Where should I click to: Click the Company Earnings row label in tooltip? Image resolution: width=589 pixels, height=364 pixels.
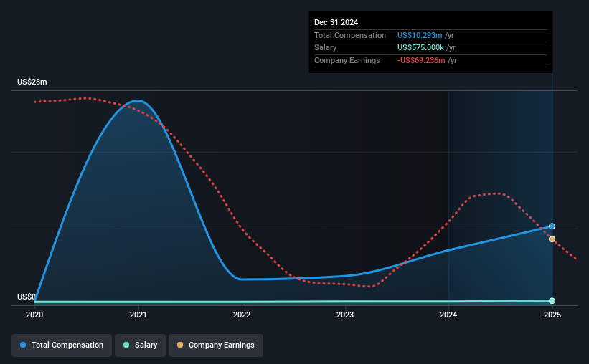click(x=347, y=60)
